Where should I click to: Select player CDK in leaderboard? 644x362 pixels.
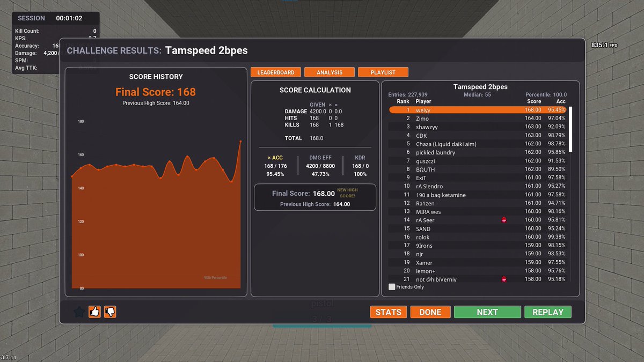pyautogui.click(x=478, y=136)
